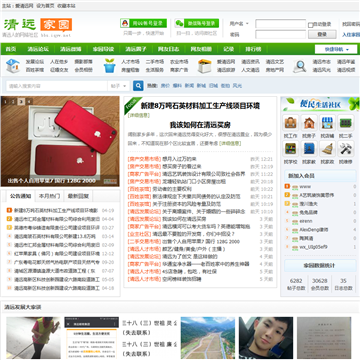Open the street sweeper photo thumbnail
The image size is (360, 360).
pos(33,338)
